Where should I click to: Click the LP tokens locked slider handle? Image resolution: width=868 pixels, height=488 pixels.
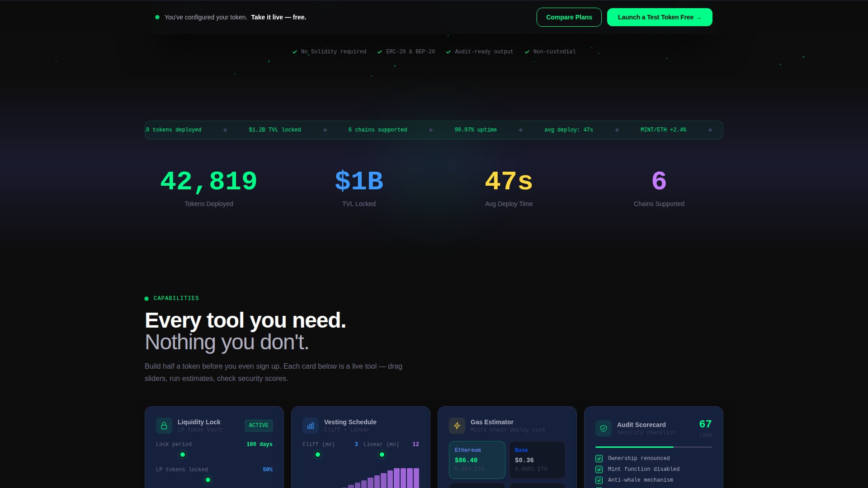[x=208, y=480]
